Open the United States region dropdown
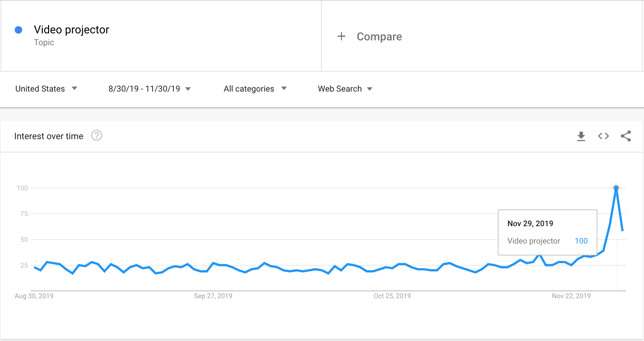 pos(46,89)
